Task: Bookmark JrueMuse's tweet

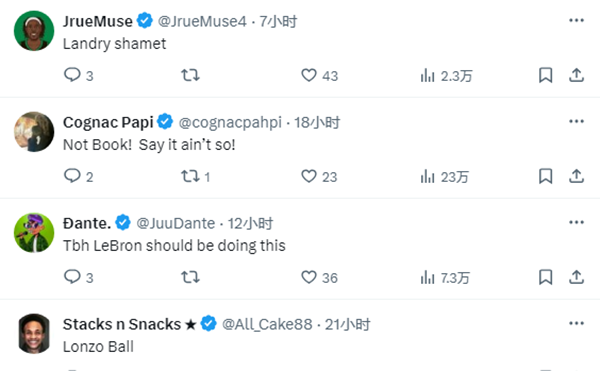Action: [546, 75]
